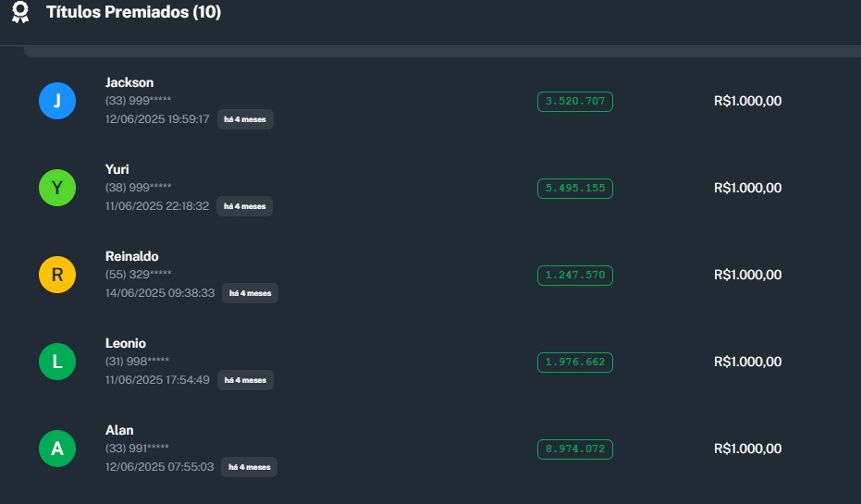Click the winner name Jackson
The height and width of the screenshot is (504, 861).
pyautogui.click(x=129, y=82)
